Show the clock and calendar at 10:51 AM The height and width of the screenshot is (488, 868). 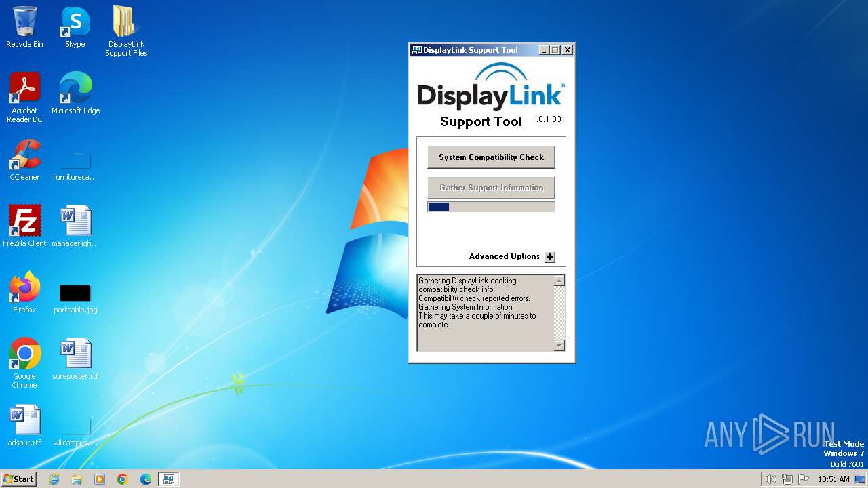[x=833, y=479]
